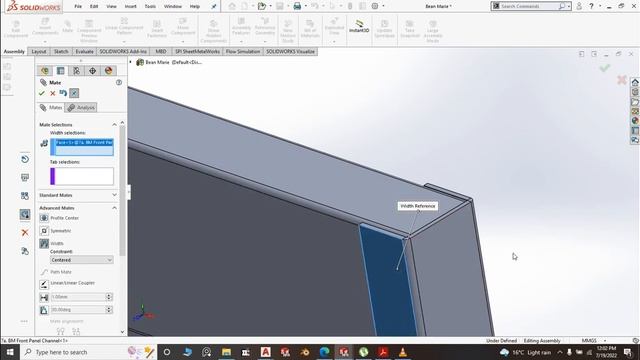Screen dimensions: 640x360
Task: Click the Instant3D toolbar button
Action: pyautogui.click(x=359, y=27)
